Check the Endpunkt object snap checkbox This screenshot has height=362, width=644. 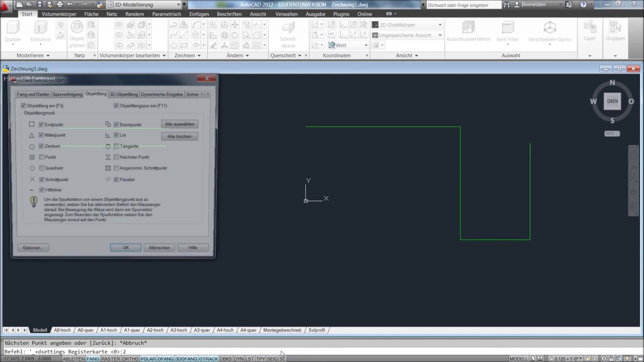point(41,124)
